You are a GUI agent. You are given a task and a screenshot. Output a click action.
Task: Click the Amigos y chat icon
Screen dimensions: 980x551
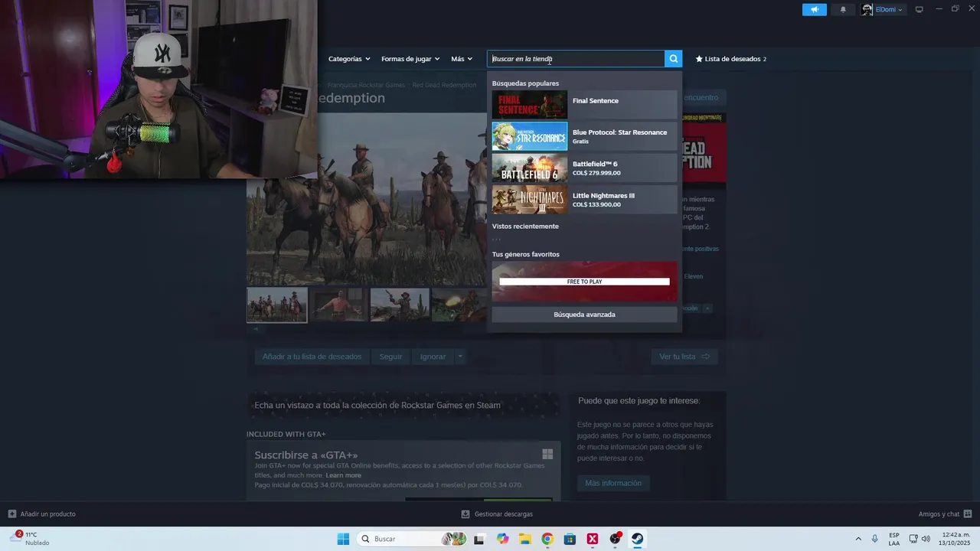968,514
